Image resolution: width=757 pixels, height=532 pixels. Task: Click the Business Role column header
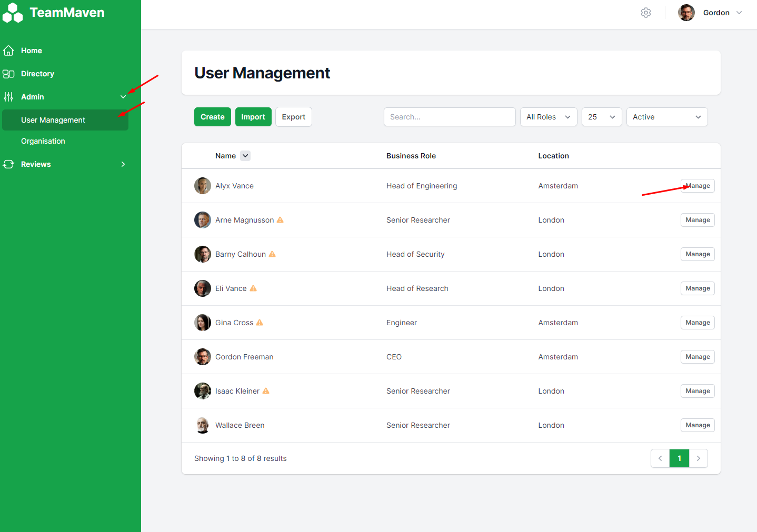click(411, 156)
